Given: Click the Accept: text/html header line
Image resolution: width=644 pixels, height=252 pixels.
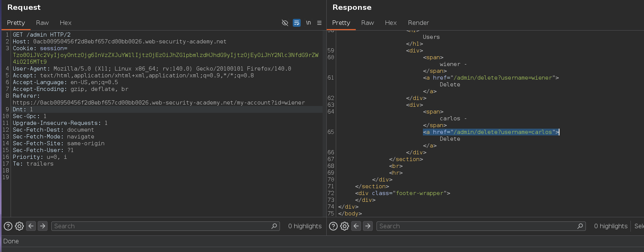Looking at the screenshot, I should pos(133,75).
